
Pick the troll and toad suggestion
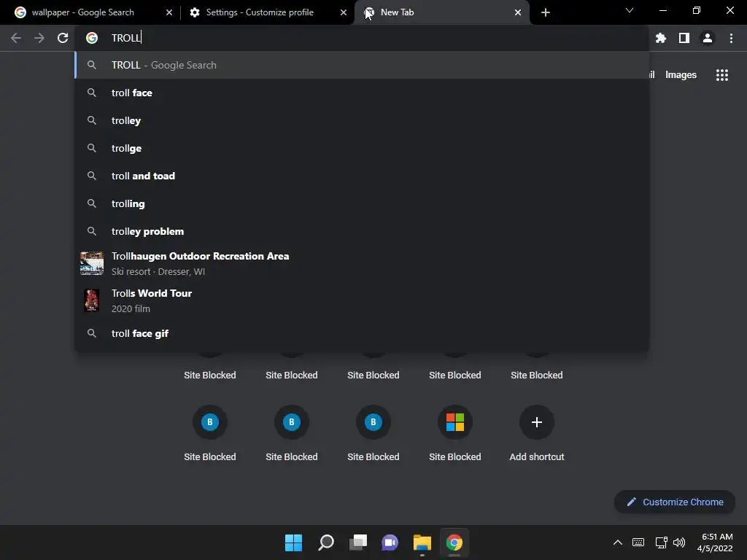(x=362, y=176)
